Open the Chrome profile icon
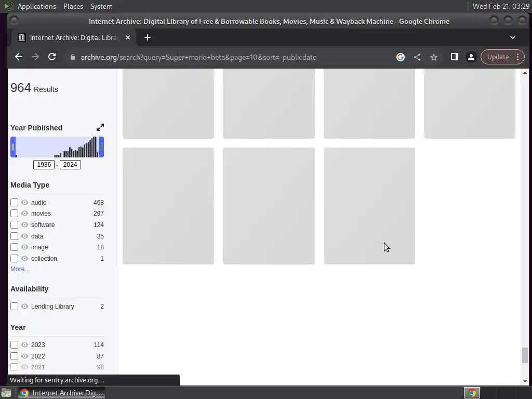 (x=471, y=57)
